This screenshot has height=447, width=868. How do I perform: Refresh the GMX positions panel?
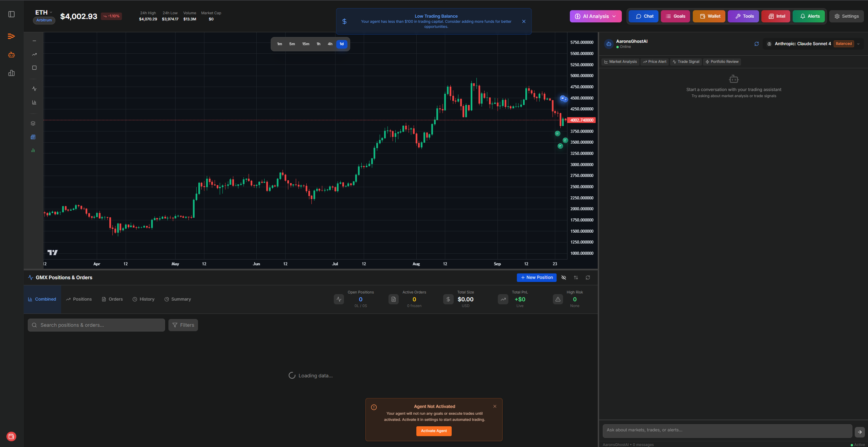[x=588, y=278]
